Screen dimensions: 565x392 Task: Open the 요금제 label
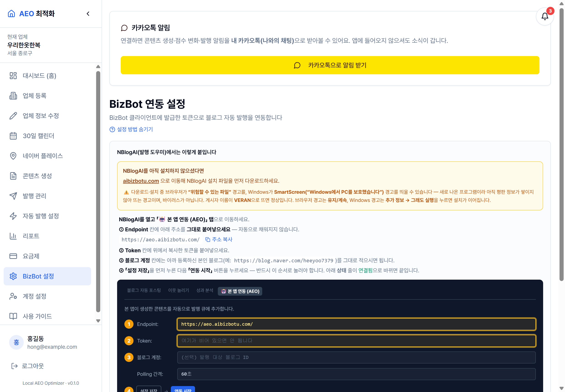tap(31, 256)
